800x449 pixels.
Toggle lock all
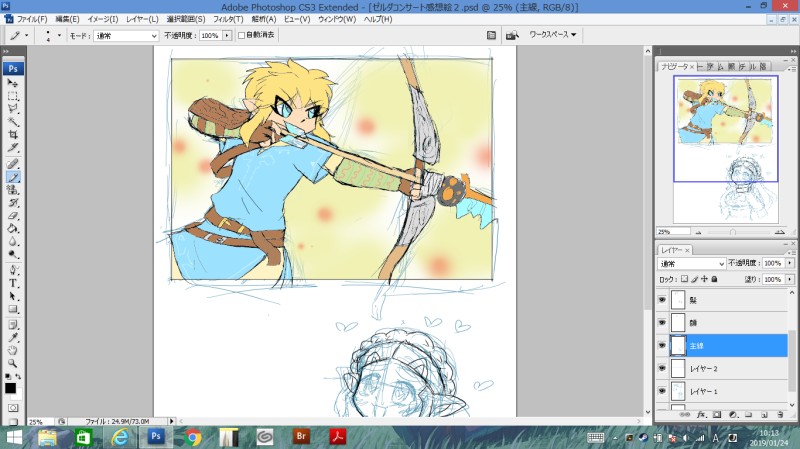[x=714, y=279]
